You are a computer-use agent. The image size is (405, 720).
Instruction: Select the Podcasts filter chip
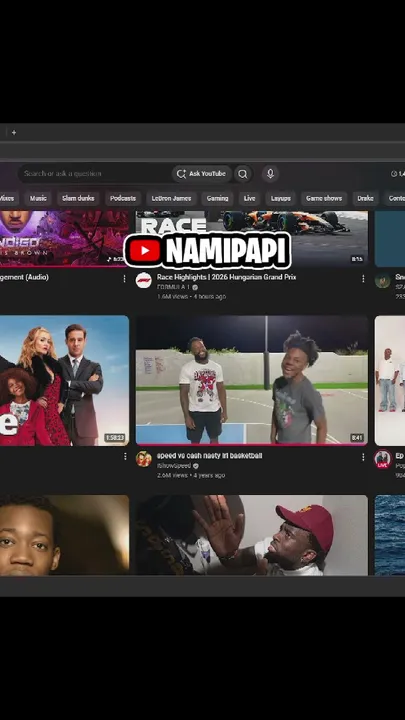(x=123, y=198)
